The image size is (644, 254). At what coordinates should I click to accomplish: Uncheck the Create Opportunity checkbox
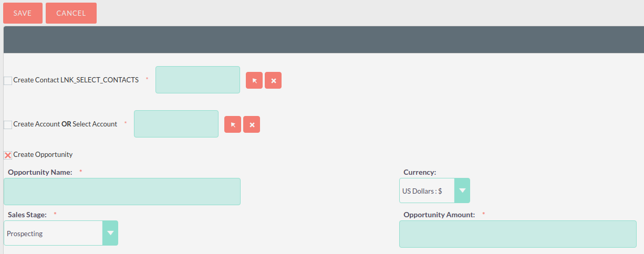(x=8, y=155)
